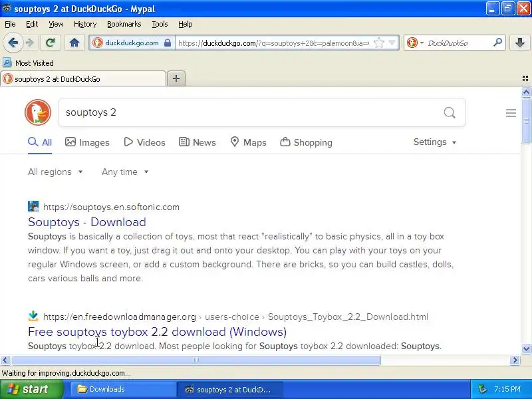
Task: Click the Mypal raccoon title bar icon
Action: (7, 8)
